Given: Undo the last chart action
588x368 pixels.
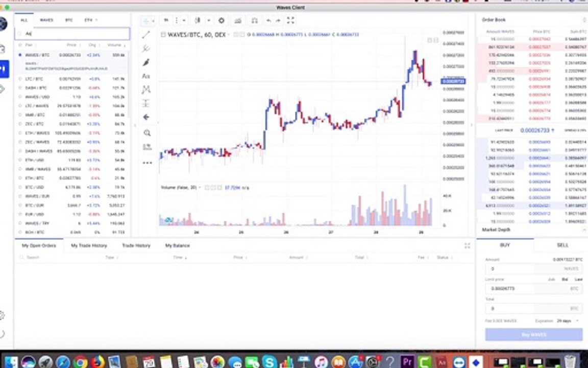Looking at the screenshot, I should click(x=268, y=20).
